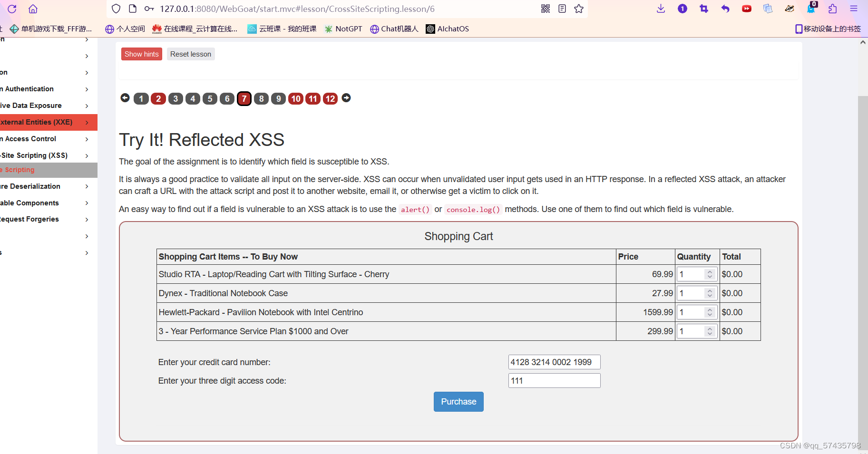Go to previous lesson page arrow
Viewport: 868px width, 454px height.
click(x=125, y=98)
